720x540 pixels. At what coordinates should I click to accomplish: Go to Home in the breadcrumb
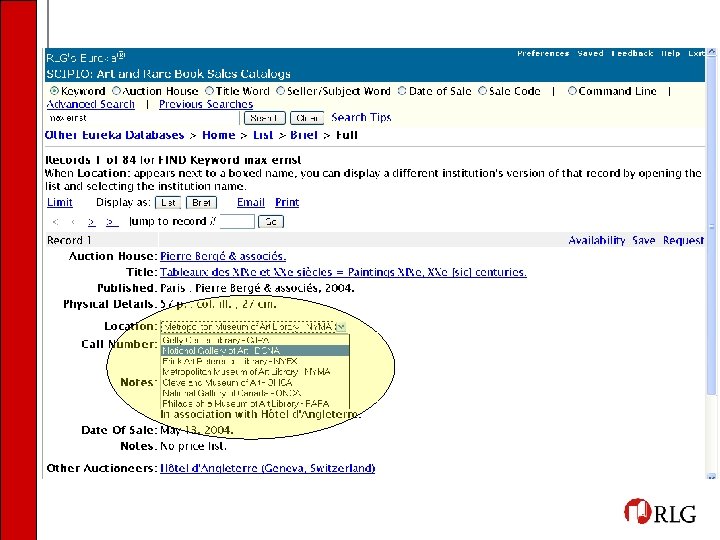point(219,135)
